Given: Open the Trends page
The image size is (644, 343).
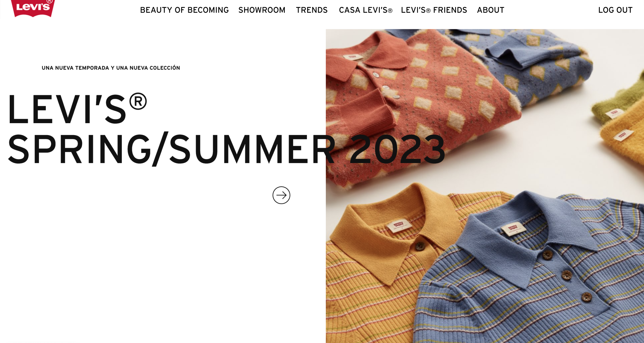Looking at the screenshot, I should click(x=312, y=10).
